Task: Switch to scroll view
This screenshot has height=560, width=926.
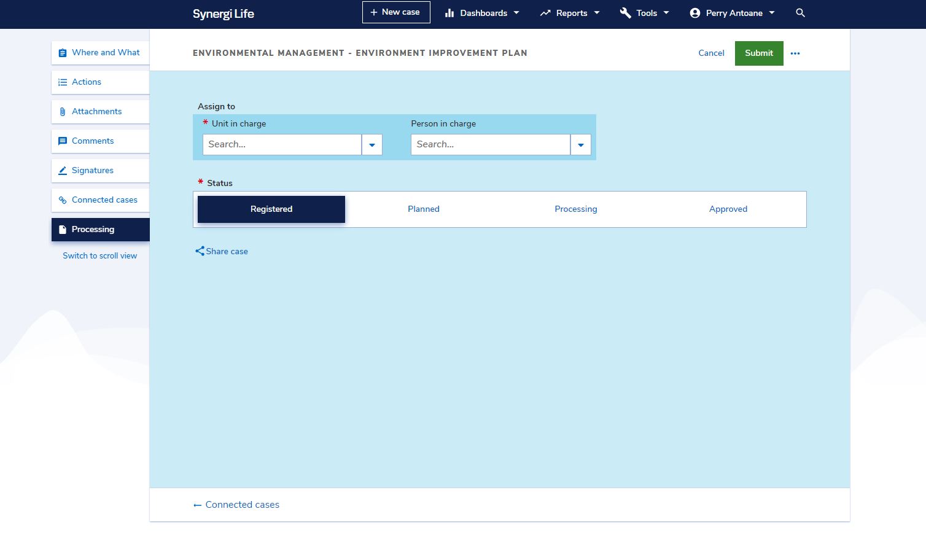Action: 99,255
